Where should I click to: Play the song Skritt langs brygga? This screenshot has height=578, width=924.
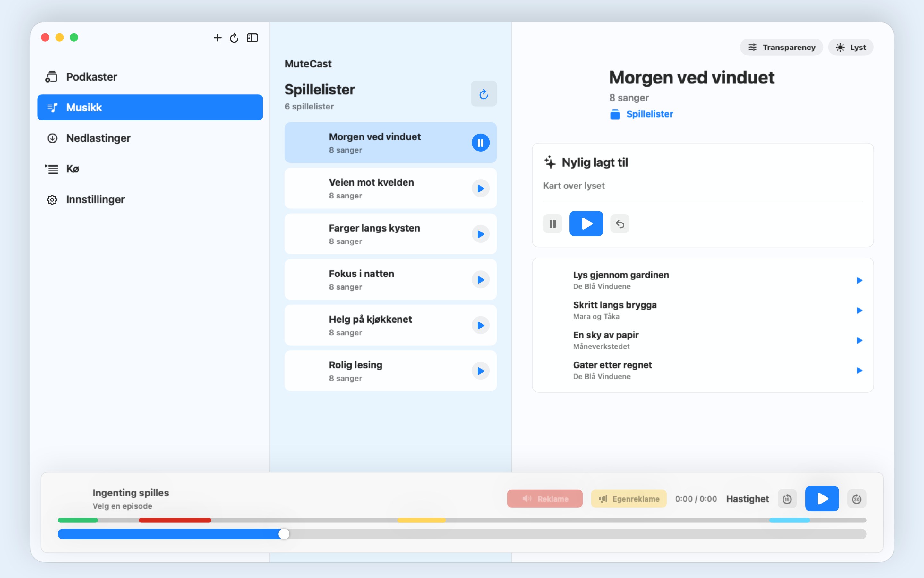click(859, 311)
